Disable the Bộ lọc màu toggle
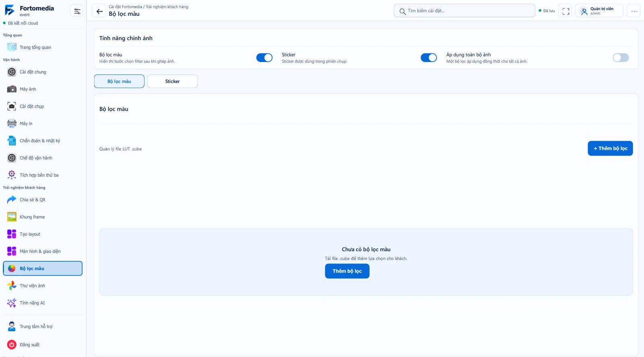644x357 pixels. tap(264, 58)
